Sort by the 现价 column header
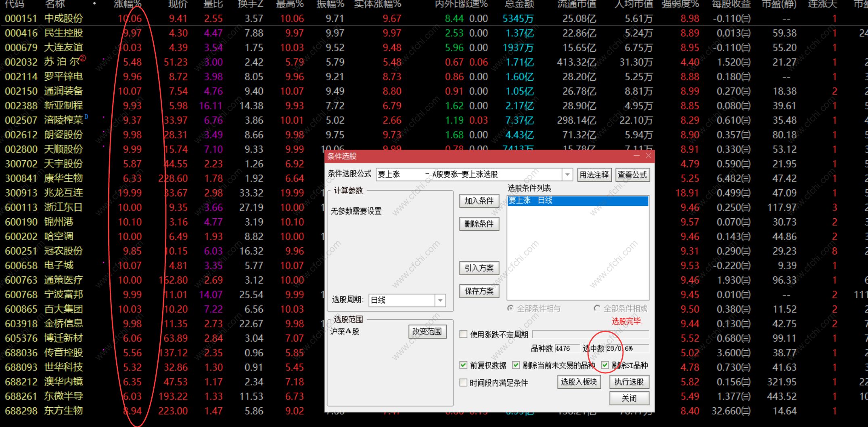 178,4
